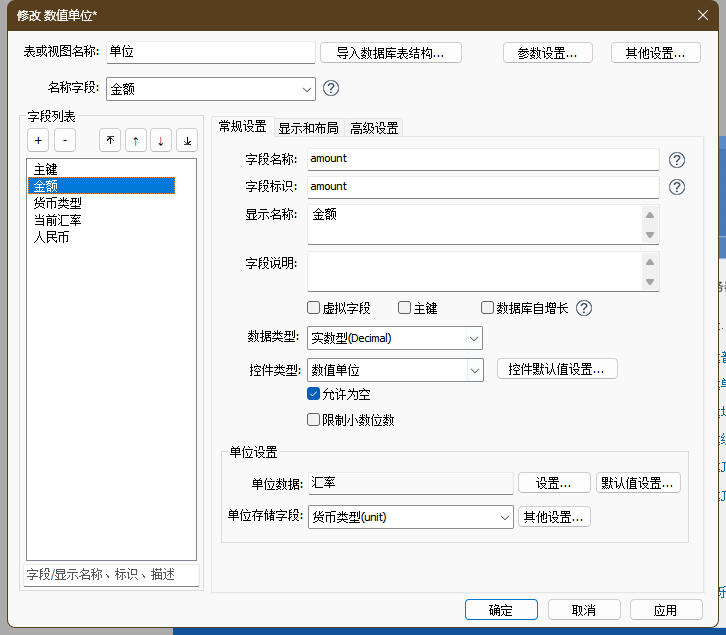
Task: Move field to top of list
Action: point(110,141)
